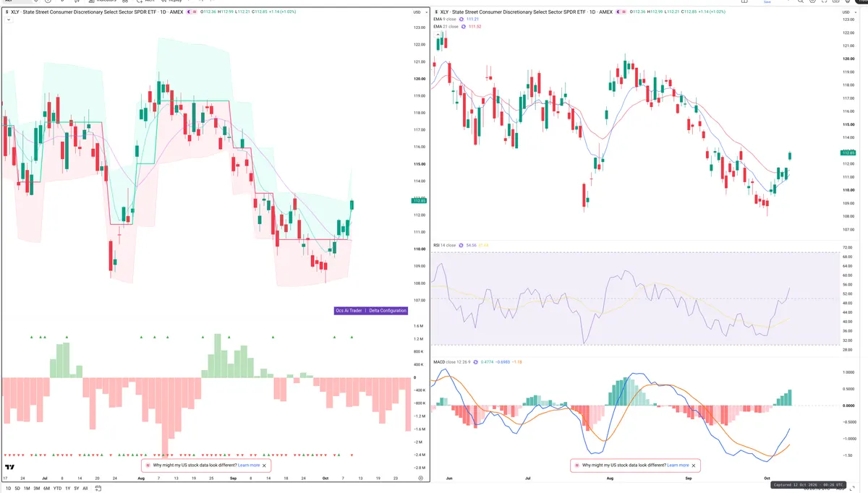Select EMA 21 close indicator legend
This screenshot has width=868, height=493.
click(x=446, y=27)
